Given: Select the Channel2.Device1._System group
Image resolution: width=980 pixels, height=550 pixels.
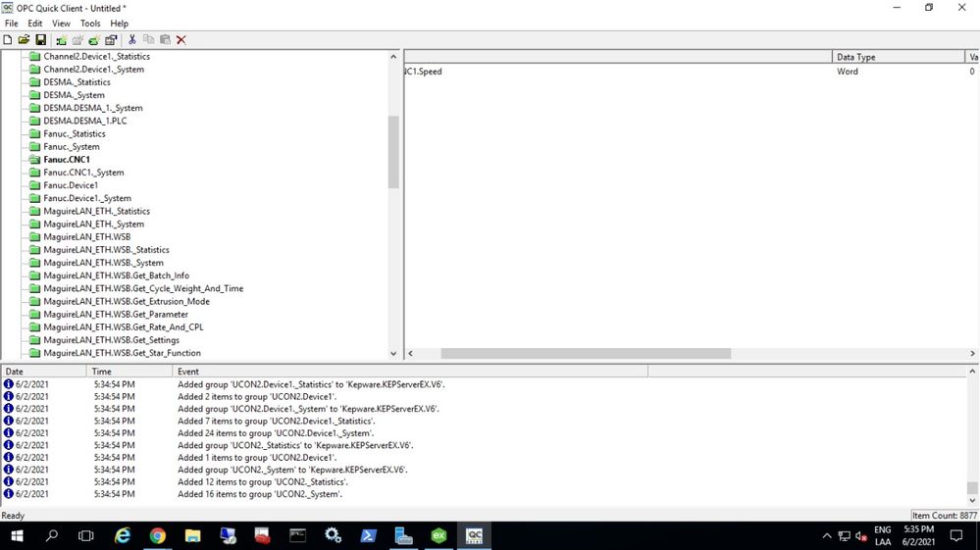Looking at the screenshot, I should pos(94,70).
